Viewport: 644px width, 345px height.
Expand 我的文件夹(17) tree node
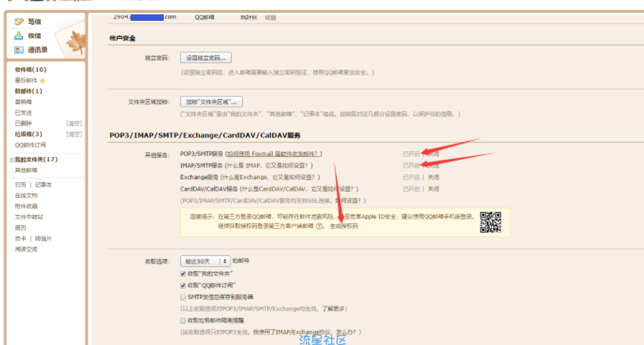pos(12,159)
